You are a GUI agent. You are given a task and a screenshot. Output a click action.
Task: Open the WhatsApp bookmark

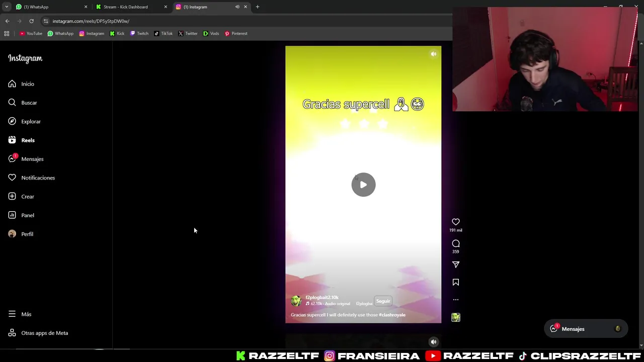point(60,34)
